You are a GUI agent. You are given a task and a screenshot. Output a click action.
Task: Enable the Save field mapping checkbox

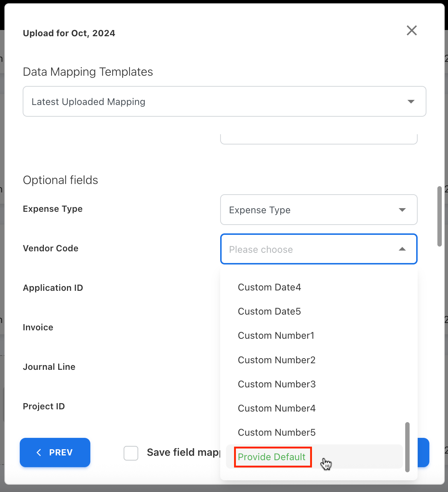(131, 453)
